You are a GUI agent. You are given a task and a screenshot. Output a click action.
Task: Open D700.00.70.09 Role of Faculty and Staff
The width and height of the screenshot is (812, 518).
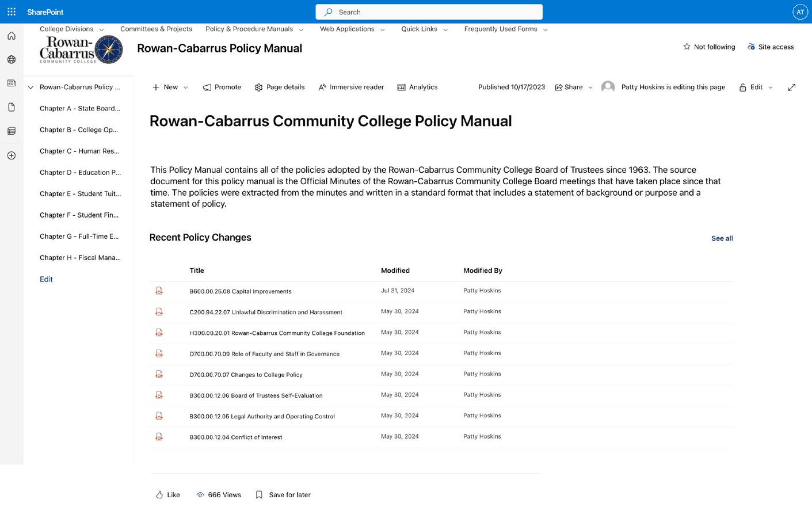(264, 353)
